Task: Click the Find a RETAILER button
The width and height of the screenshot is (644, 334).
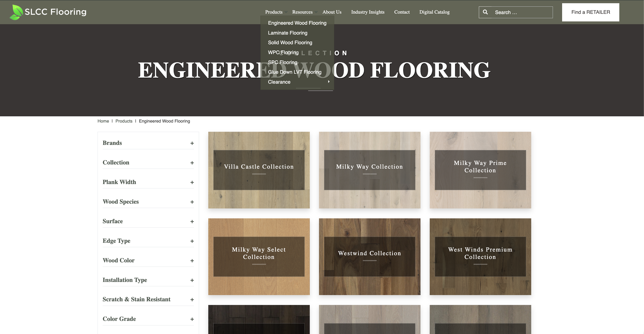Action: tap(590, 12)
